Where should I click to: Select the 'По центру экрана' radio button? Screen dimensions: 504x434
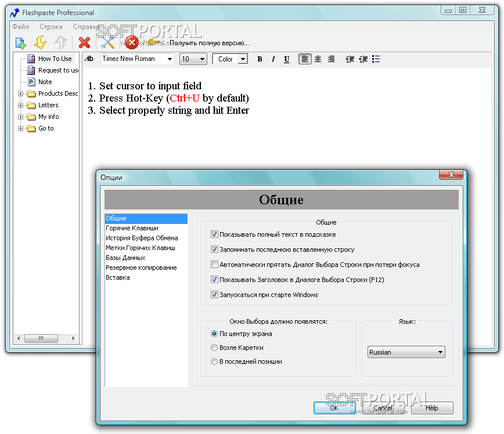tap(214, 334)
